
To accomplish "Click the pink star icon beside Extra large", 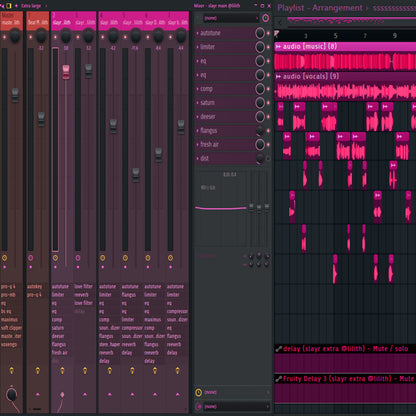I will (16, 6).
